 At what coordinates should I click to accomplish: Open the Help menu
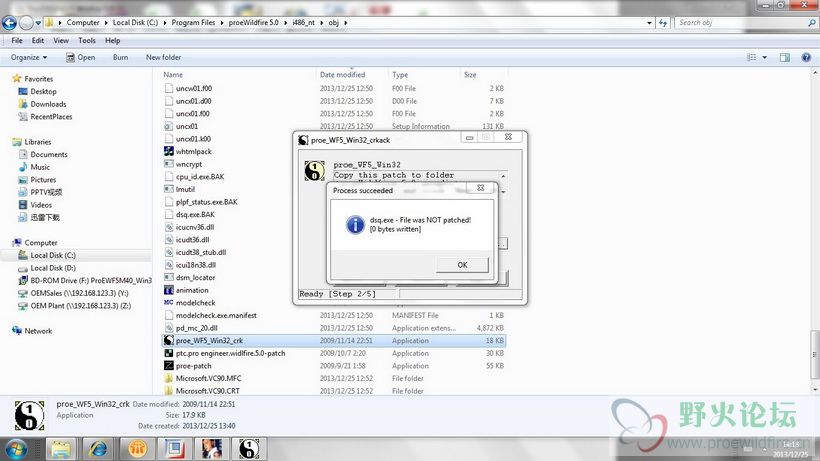112,40
